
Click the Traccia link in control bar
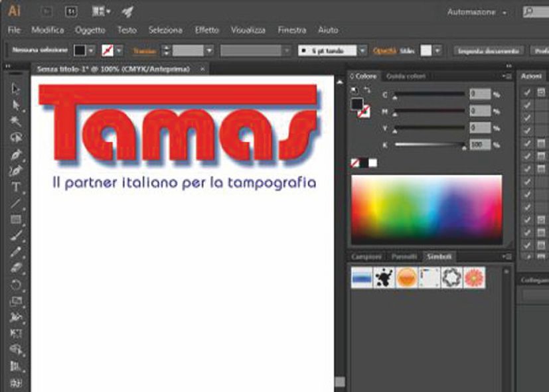point(145,51)
